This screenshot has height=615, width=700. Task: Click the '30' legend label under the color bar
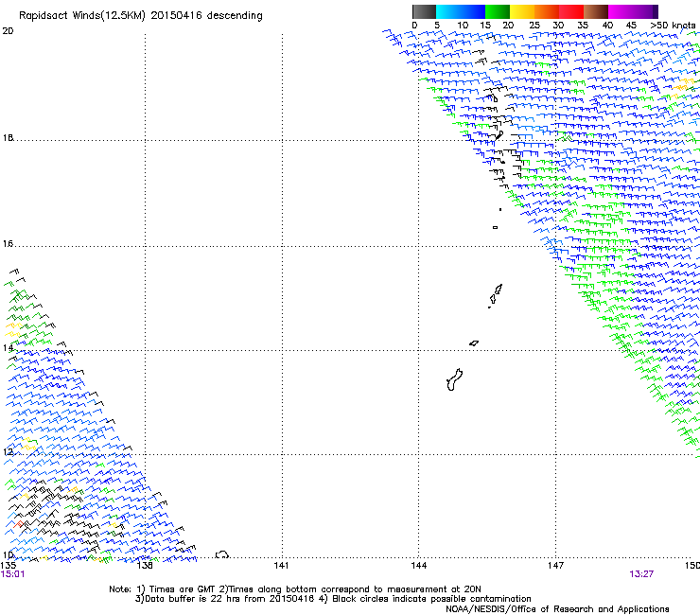[558, 26]
